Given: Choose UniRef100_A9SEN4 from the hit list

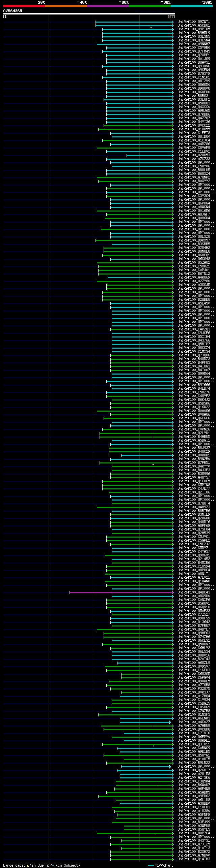Looking at the screenshot, I should click(194, 70).
